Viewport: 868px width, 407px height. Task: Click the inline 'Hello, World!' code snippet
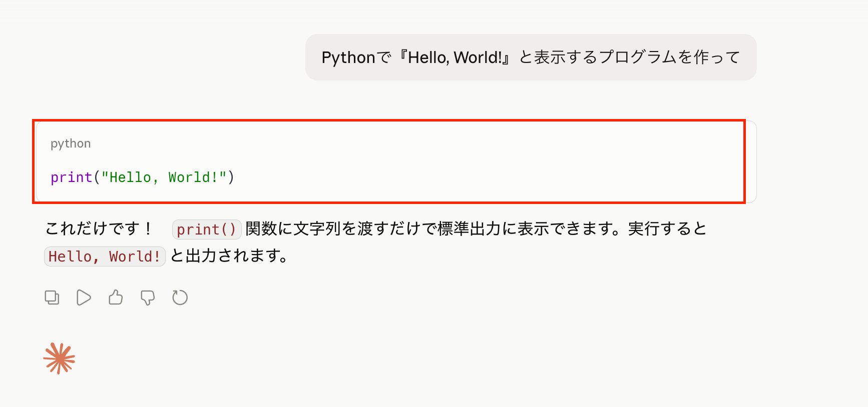point(105,256)
